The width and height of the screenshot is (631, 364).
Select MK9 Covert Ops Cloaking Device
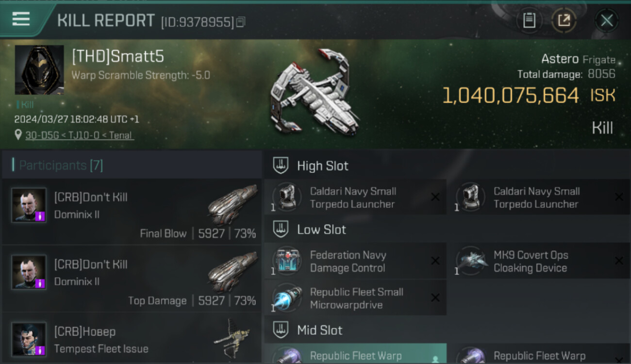[539, 261]
